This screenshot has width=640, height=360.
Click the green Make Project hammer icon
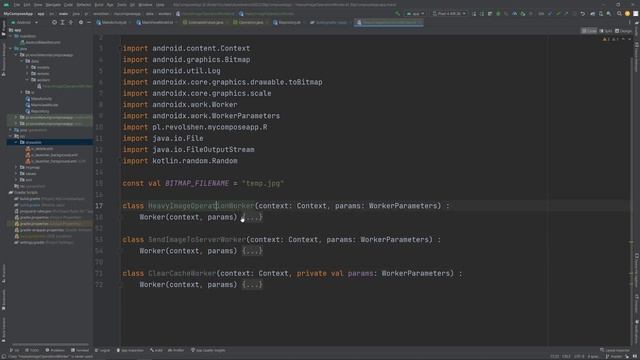[x=398, y=13]
